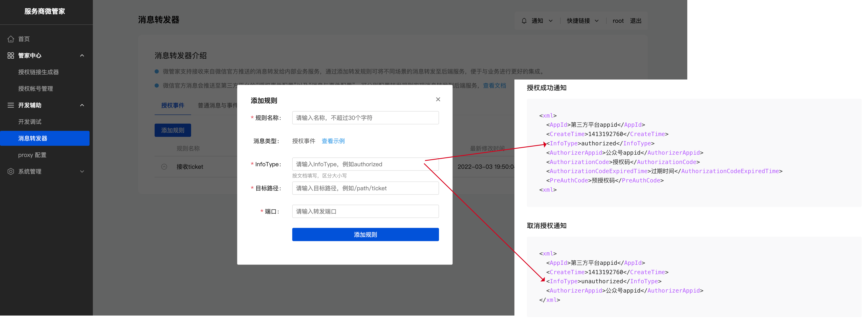
Task: Focus the 端口 input field
Action: pyautogui.click(x=365, y=211)
